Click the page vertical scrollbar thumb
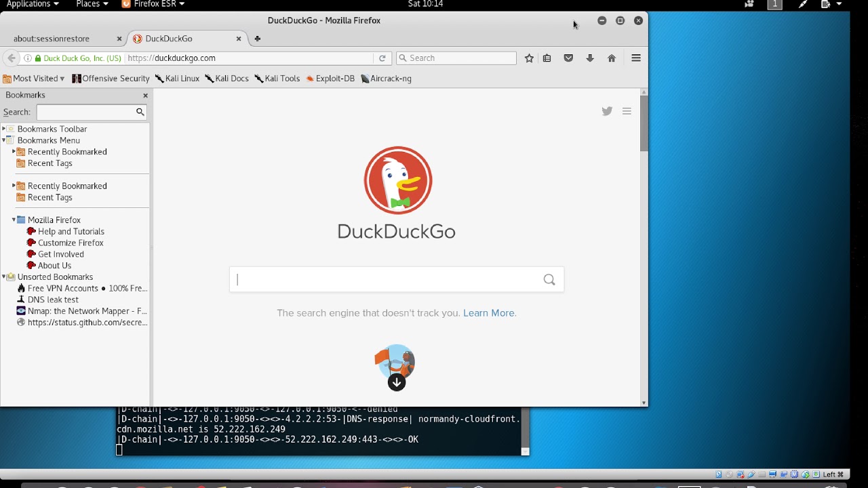The image size is (868, 488). point(644,123)
